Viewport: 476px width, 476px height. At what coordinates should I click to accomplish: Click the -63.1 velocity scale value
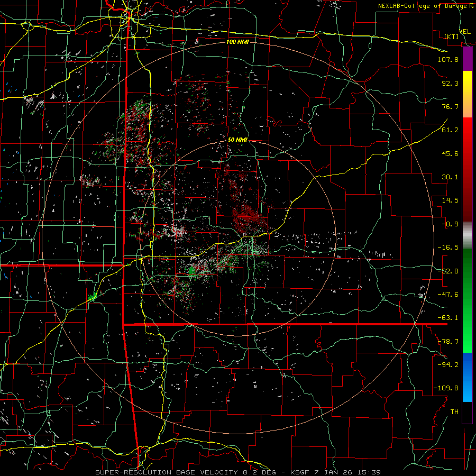(x=448, y=318)
